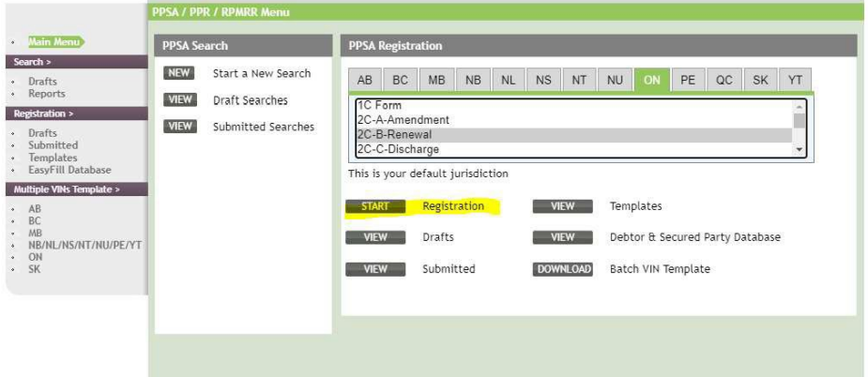Click START Registration button
The image size is (868, 377).
coord(375,206)
